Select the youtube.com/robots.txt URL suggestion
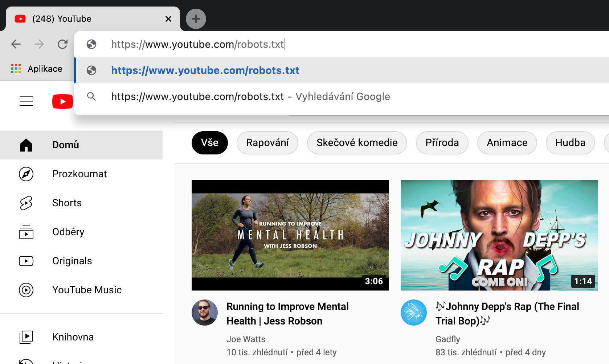609x364 pixels. pyautogui.click(x=342, y=70)
